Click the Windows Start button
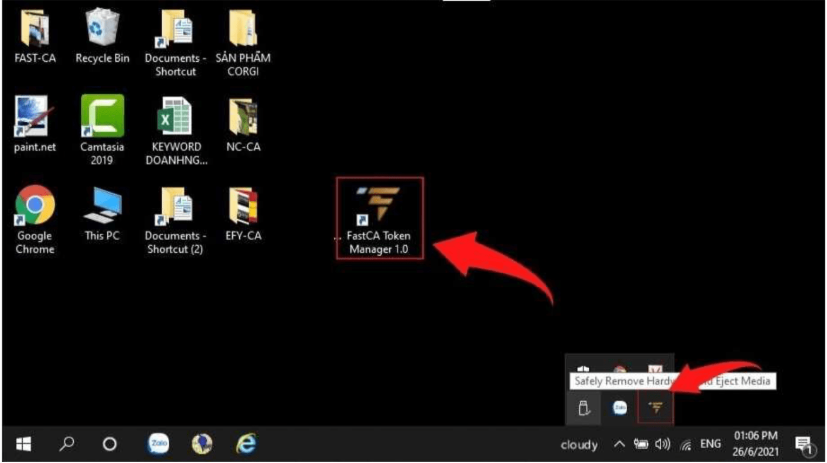 click(x=22, y=444)
